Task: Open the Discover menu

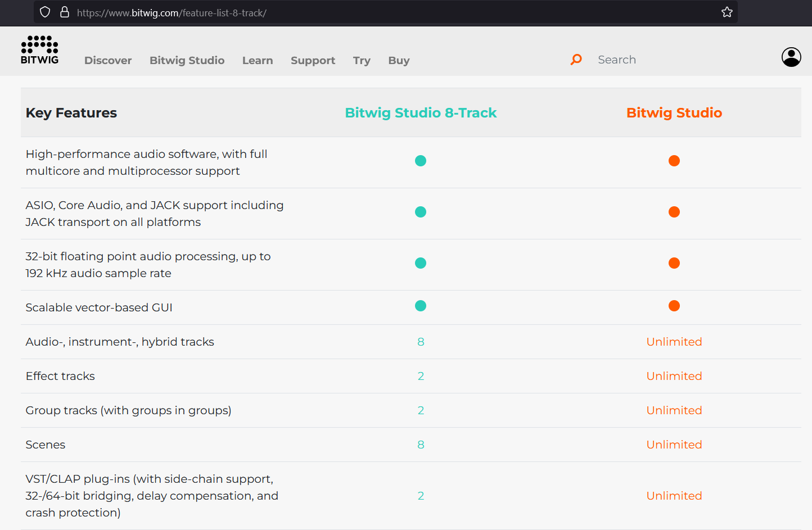Action: pyautogui.click(x=108, y=61)
